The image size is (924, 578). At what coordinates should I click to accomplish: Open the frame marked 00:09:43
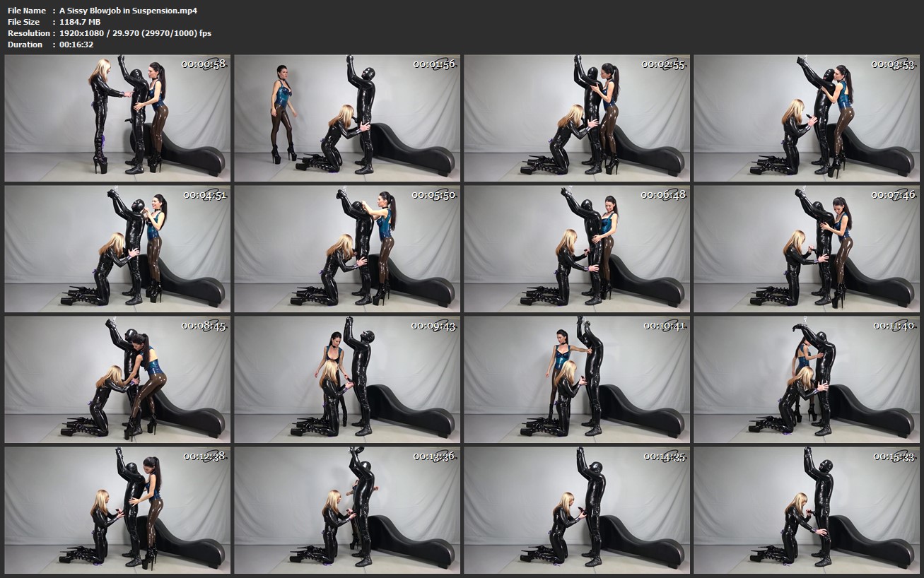pos(347,379)
